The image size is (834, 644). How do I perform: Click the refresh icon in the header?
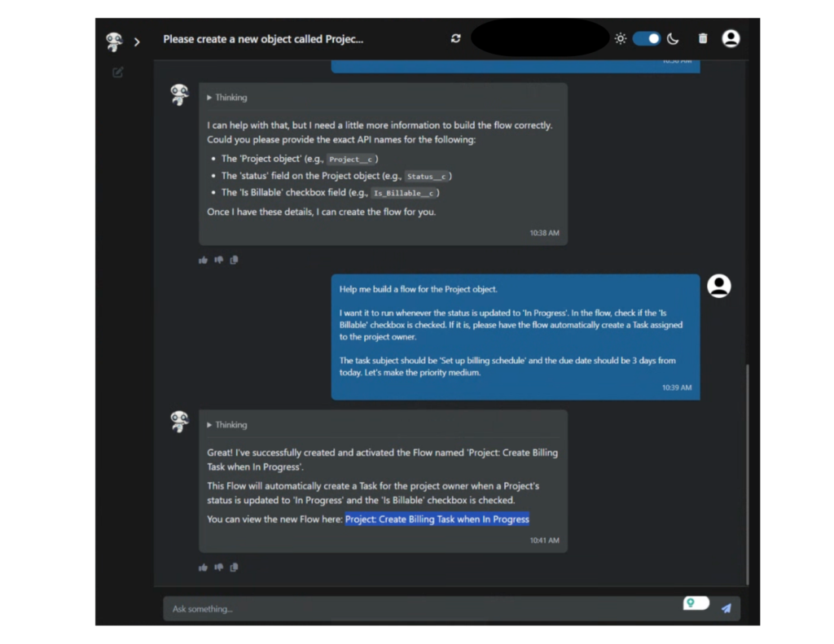click(455, 38)
